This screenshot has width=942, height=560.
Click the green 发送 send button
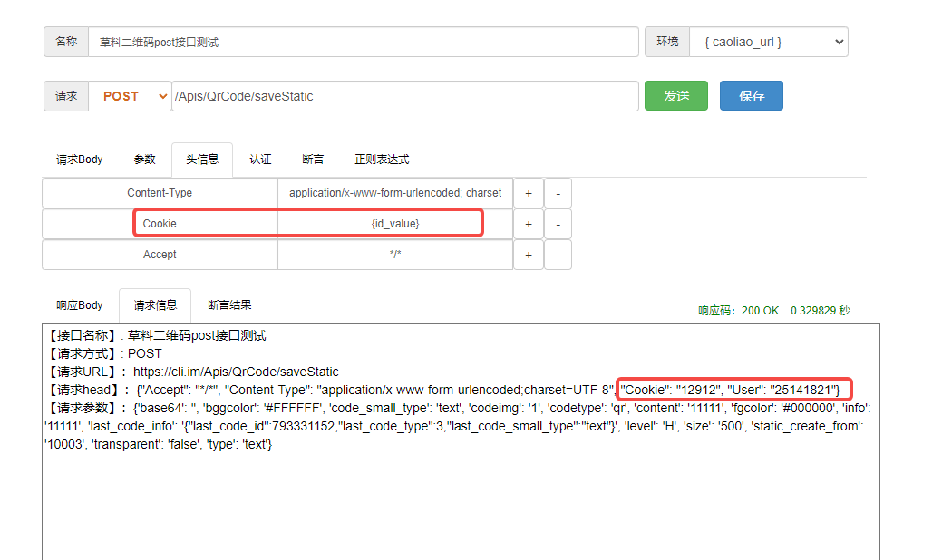point(675,96)
